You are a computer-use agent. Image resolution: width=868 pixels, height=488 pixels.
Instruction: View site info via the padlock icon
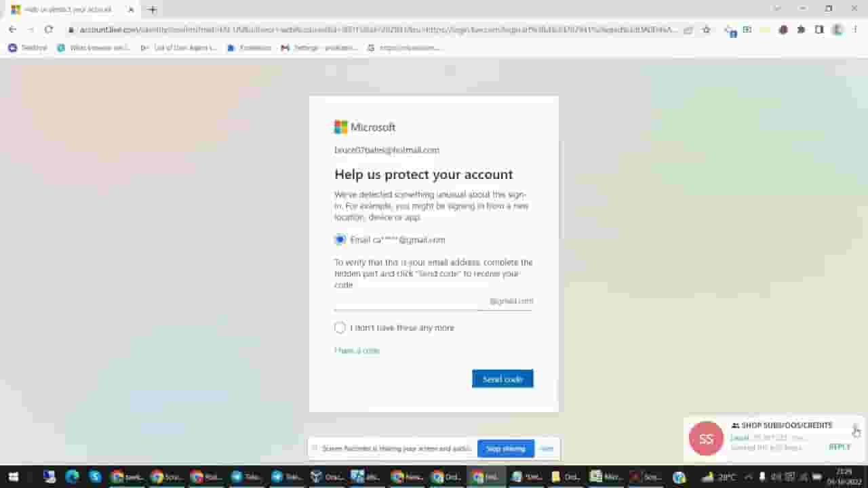[71, 30]
